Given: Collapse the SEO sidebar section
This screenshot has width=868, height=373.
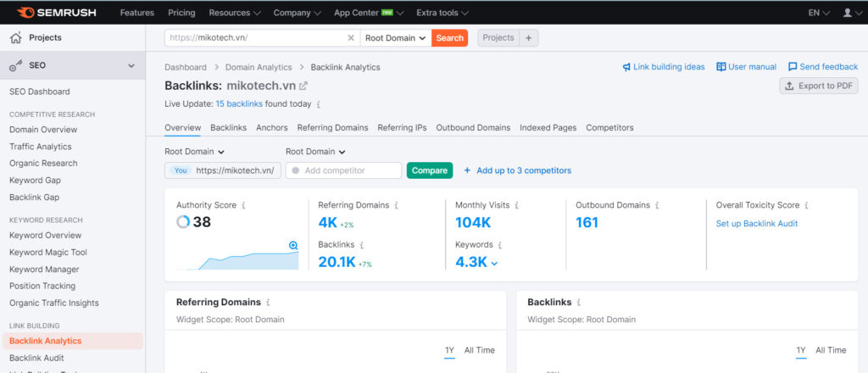Looking at the screenshot, I should [131, 65].
